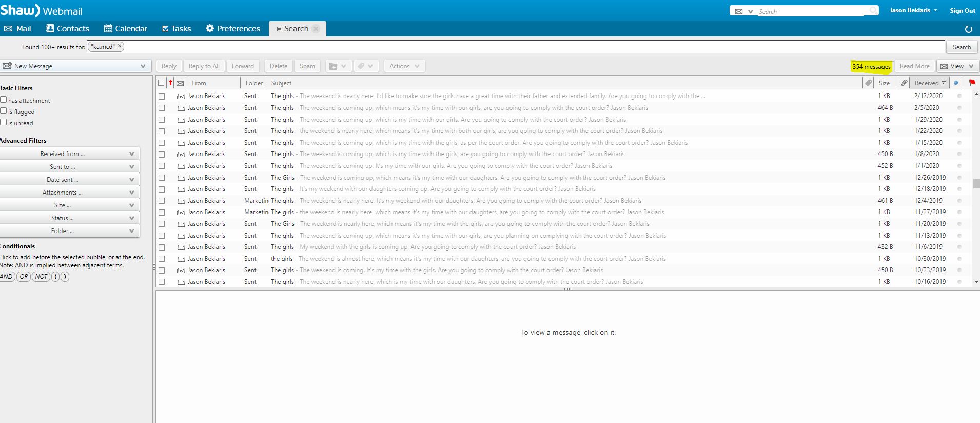980x423 pixels.
Task: Tick the "is unread" filter checkbox
Action: coord(4,122)
